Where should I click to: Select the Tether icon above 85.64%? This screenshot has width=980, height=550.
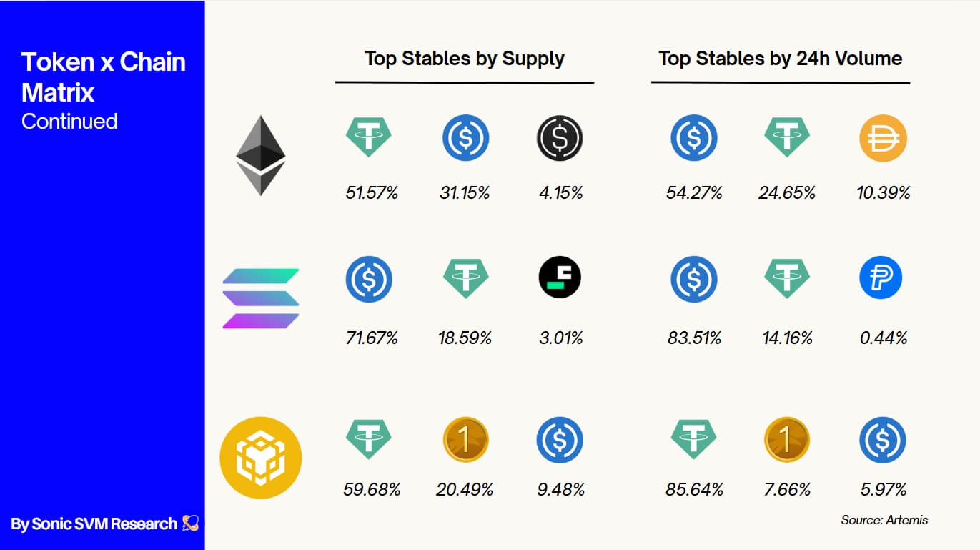coord(694,438)
